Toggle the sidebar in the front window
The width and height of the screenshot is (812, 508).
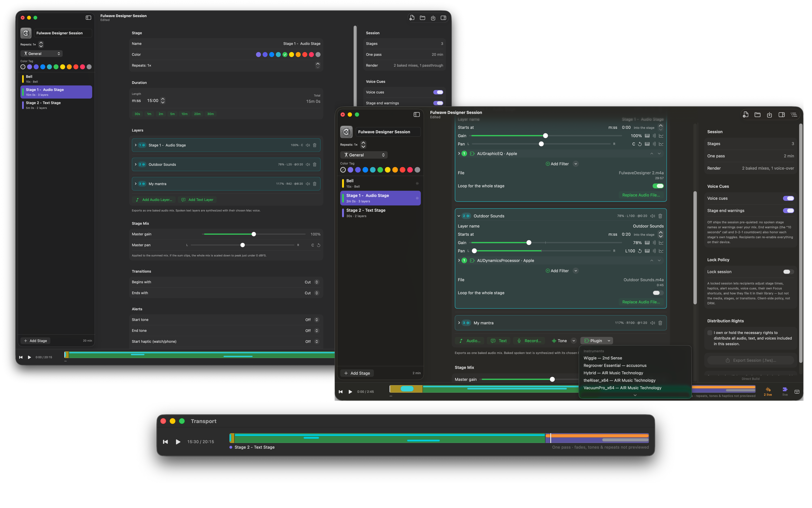point(416,115)
